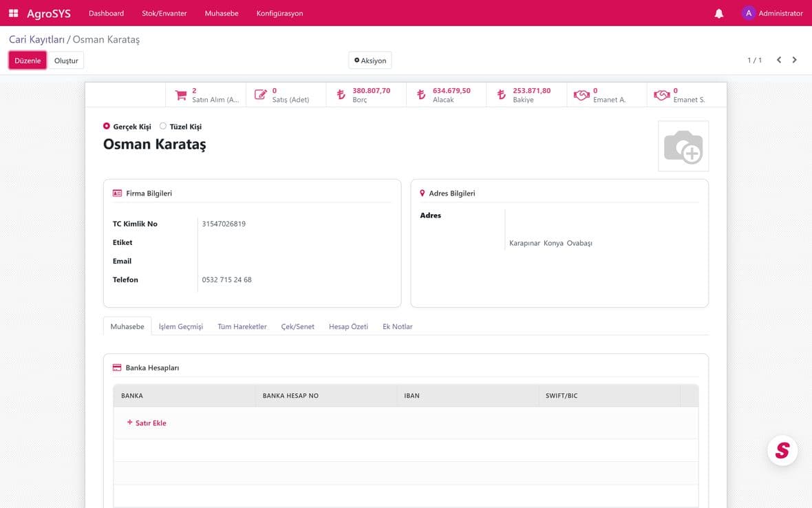Screen dimensions: 812x508
Task: Open the floating S chat widget
Action: [x=782, y=450]
